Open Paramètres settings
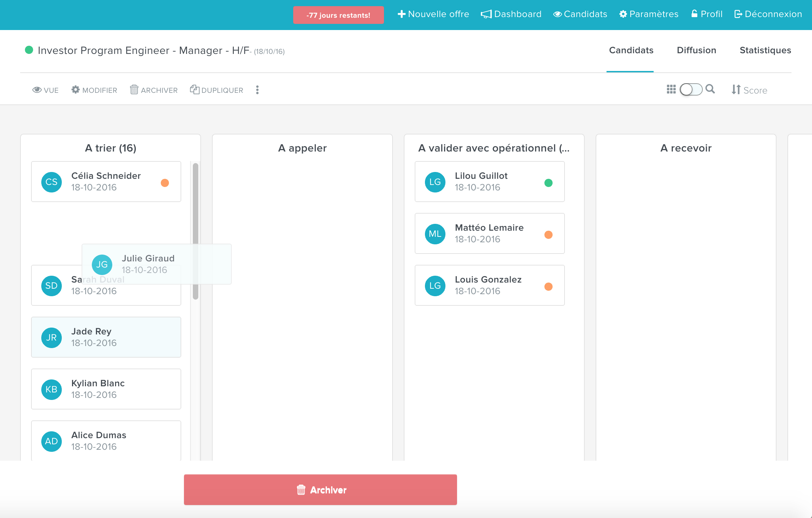The image size is (812, 518). pyautogui.click(x=649, y=14)
